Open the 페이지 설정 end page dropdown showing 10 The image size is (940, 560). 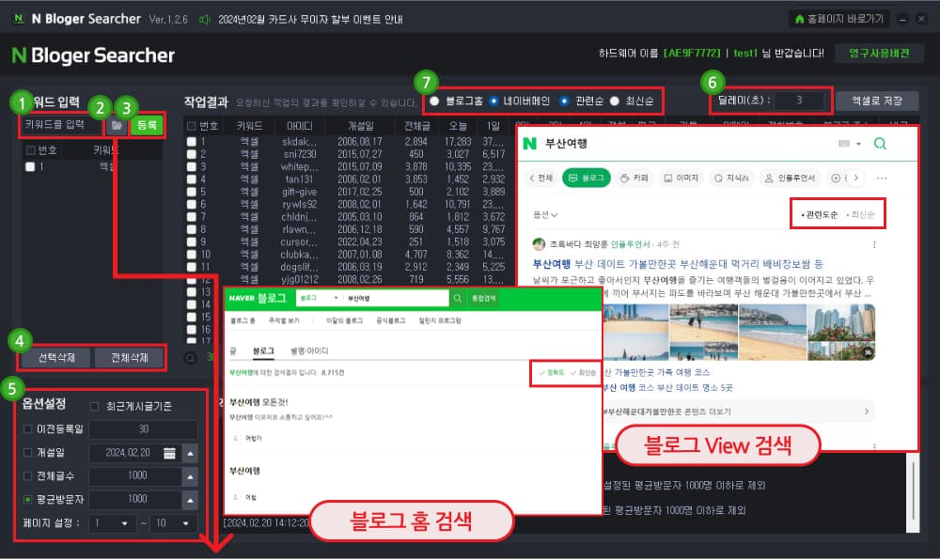[x=173, y=523]
